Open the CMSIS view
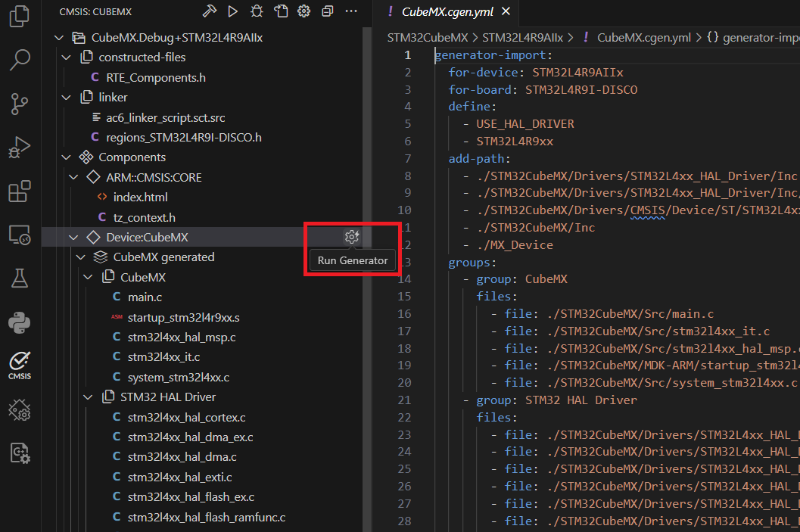Viewport: 800px width, 532px height. pyautogui.click(x=20, y=366)
